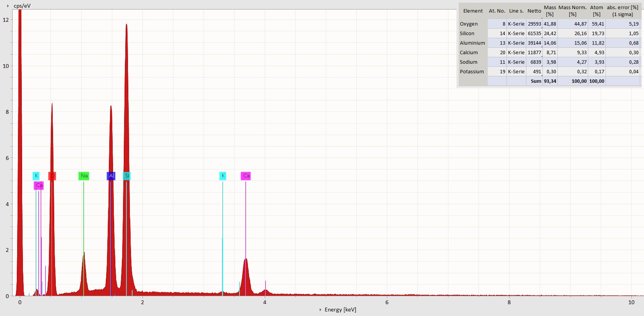Expand the cps/eV axis arrow
Screen dimensions: 644x316
pos(8,6)
